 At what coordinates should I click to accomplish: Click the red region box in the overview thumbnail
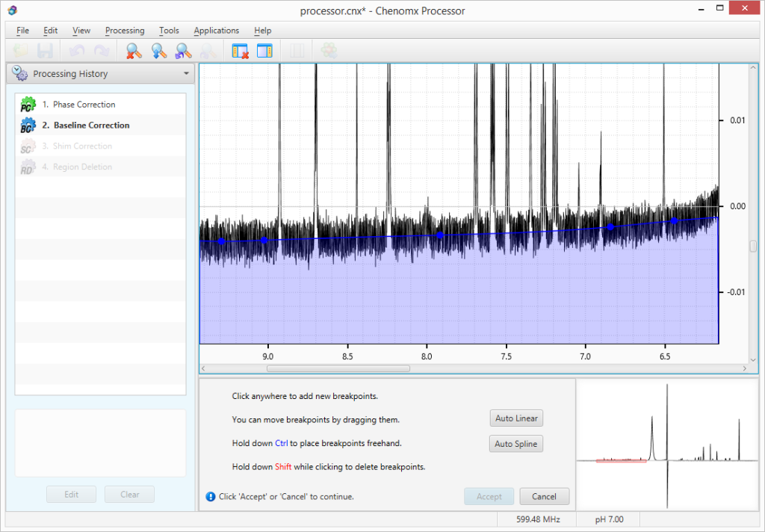pos(621,461)
